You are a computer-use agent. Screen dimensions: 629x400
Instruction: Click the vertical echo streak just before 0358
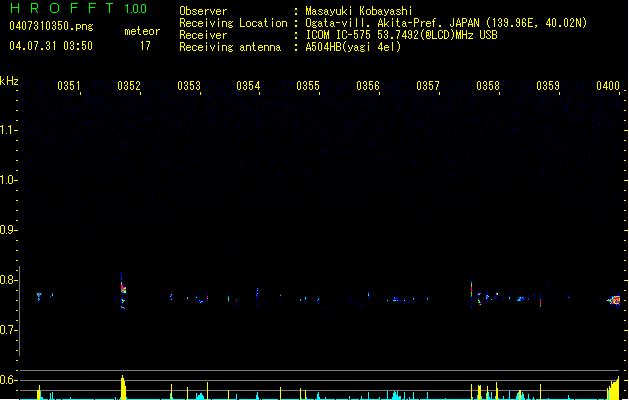point(471,294)
